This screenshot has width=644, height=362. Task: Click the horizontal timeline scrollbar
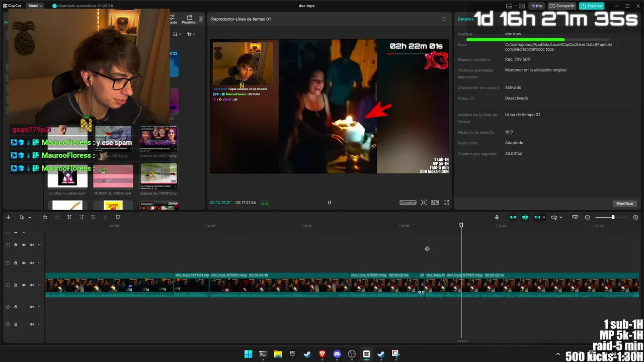(x=462, y=341)
